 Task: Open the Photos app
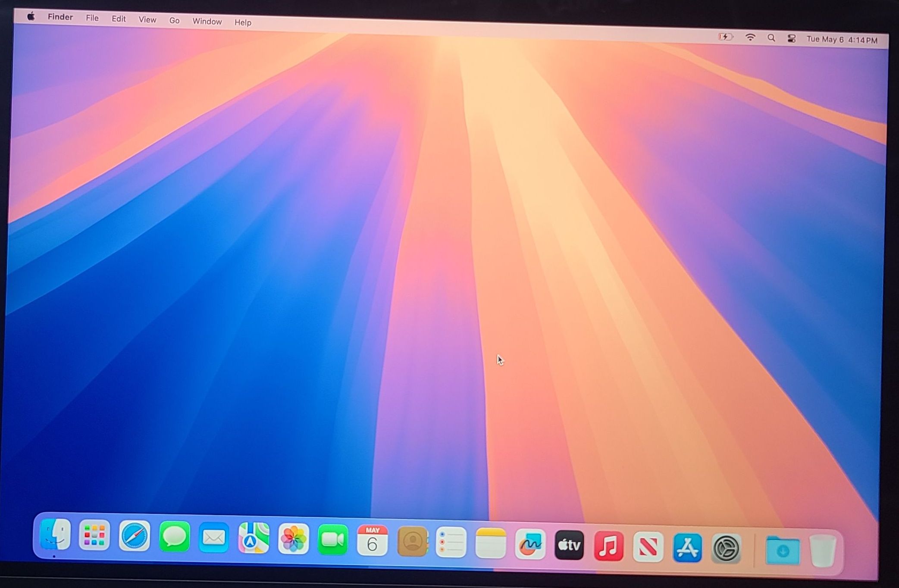click(x=293, y=539)
